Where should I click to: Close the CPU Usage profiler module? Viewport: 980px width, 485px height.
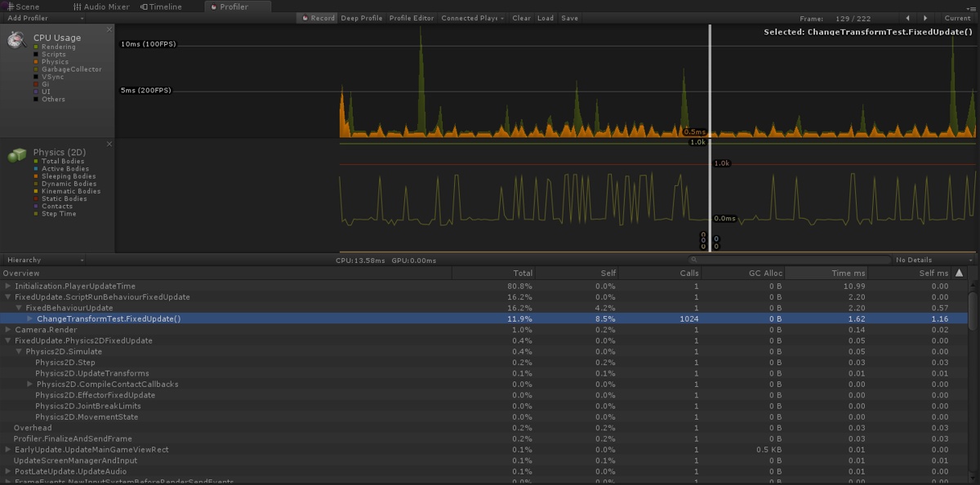pos(109,29)
